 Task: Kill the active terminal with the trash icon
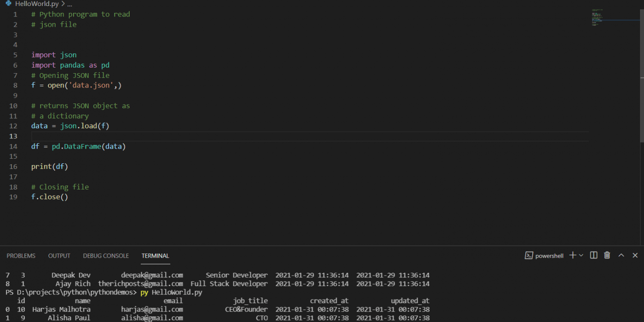pyautogui.click(x=606, y=255)
